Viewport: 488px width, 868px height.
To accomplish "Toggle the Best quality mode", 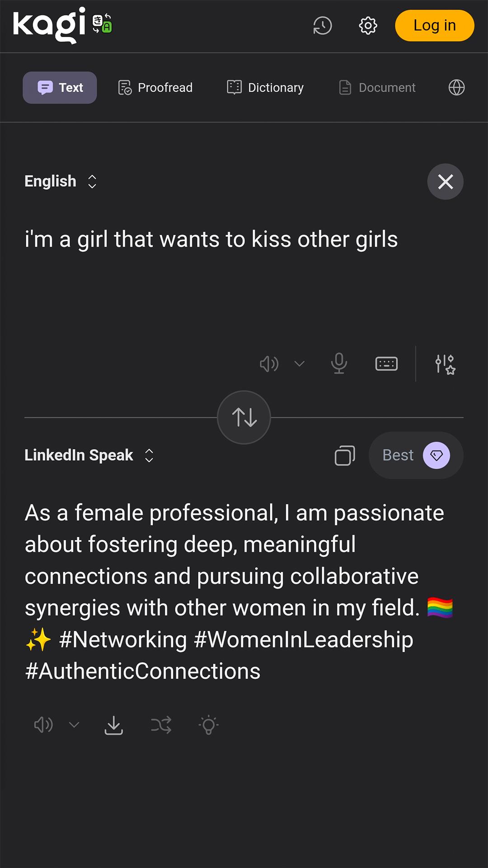I will [416, 455].
